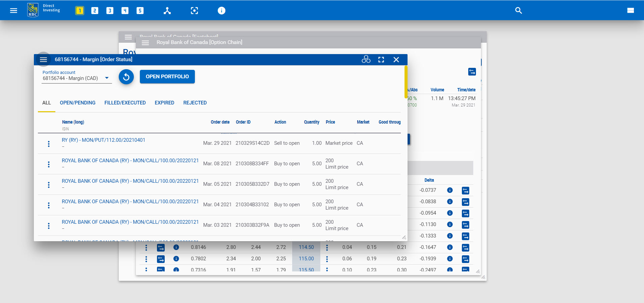Expand the Order Status window to fullscreen

coord(381,59)
